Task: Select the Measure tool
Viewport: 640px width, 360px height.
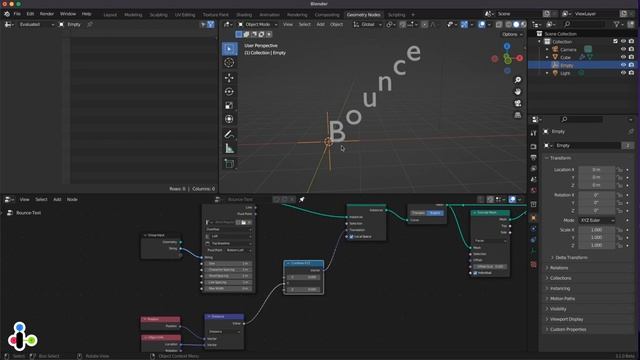Action: click(229, 149)
